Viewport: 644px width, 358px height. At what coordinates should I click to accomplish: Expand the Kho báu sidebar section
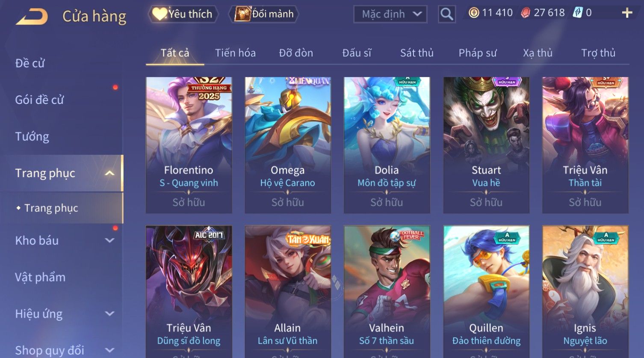click(109, 240)
